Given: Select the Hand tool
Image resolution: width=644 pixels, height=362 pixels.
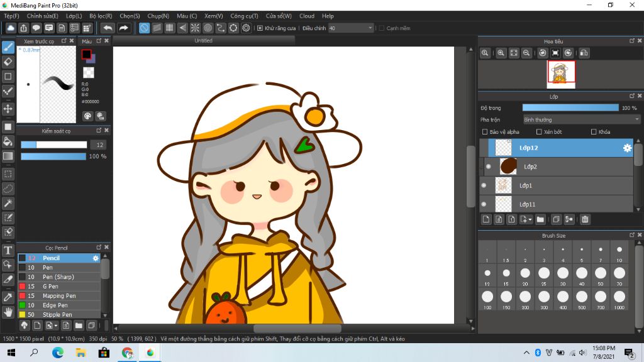Looking at the screenshot, I should pos(8,312).
